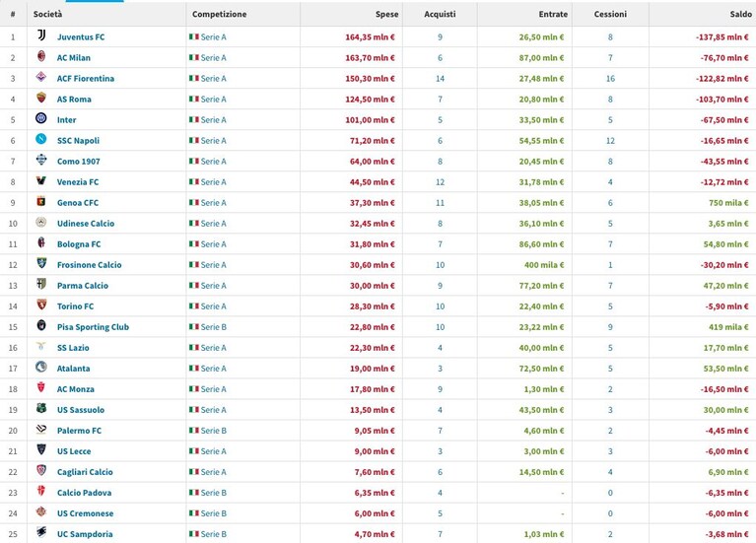Select Roma saldo -103,70 mln €
Screen dimensions: 756x543
click(x=722, y=100)
